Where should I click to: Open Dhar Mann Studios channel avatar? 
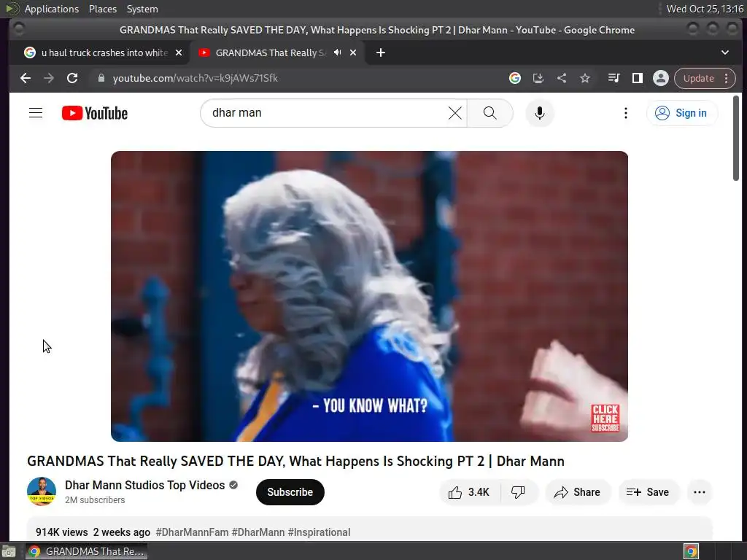(x=42, y=491)
